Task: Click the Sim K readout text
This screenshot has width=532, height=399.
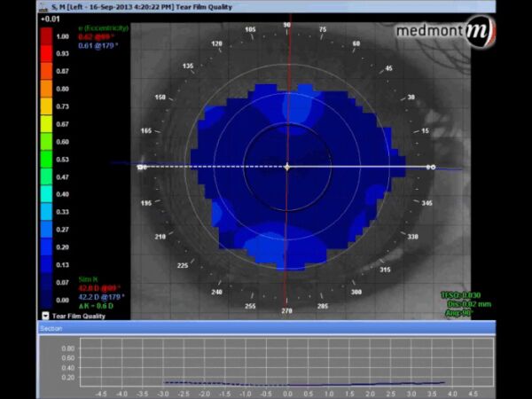Action: tap(88, 279)
